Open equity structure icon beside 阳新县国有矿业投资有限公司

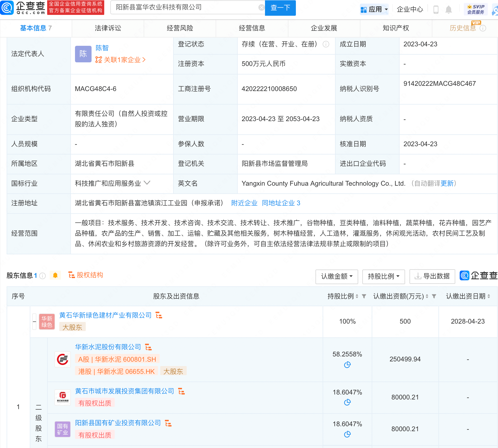coord(168,423)
